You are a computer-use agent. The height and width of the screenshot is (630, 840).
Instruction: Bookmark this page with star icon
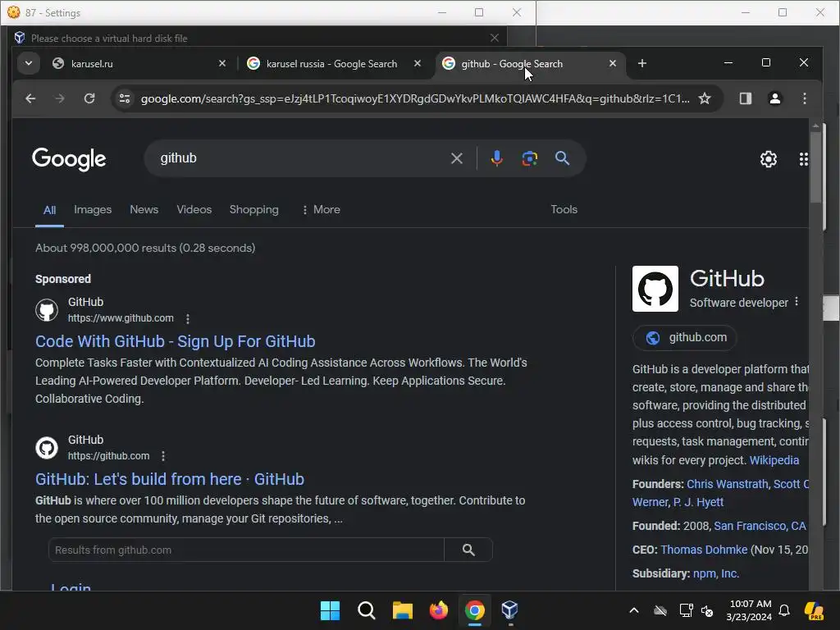point(705,98)
